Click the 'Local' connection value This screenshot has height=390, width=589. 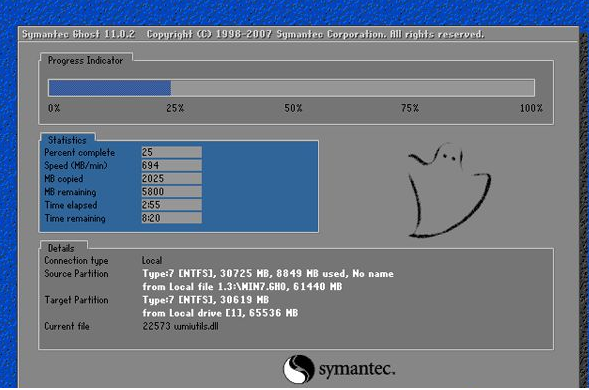[152, 260]
